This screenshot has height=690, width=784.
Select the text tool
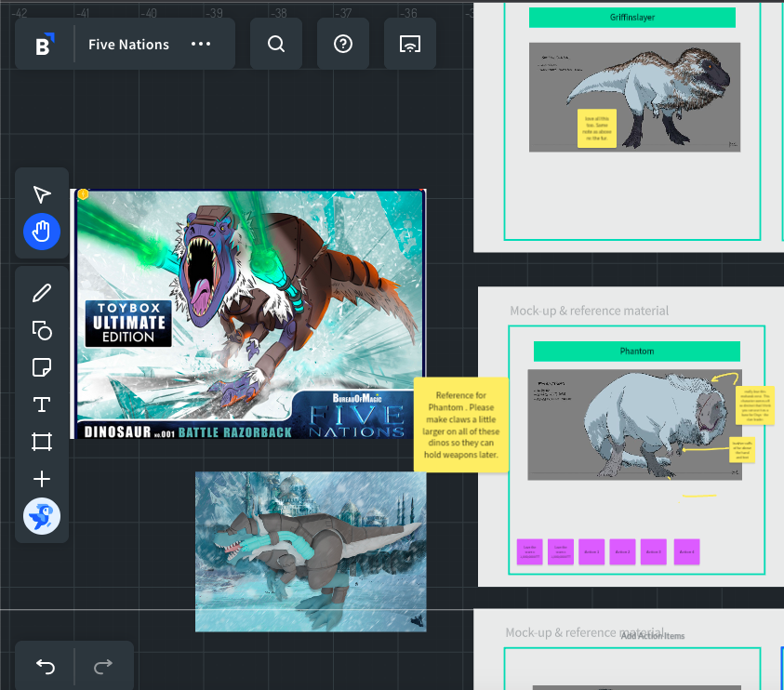pos(42,405)
